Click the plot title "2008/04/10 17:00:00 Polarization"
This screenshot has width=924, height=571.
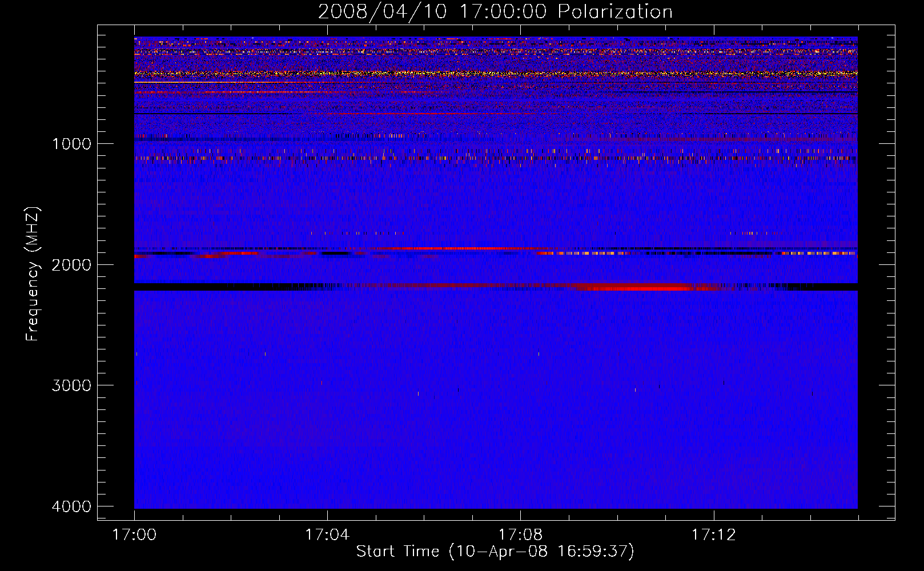pos(495,11)
